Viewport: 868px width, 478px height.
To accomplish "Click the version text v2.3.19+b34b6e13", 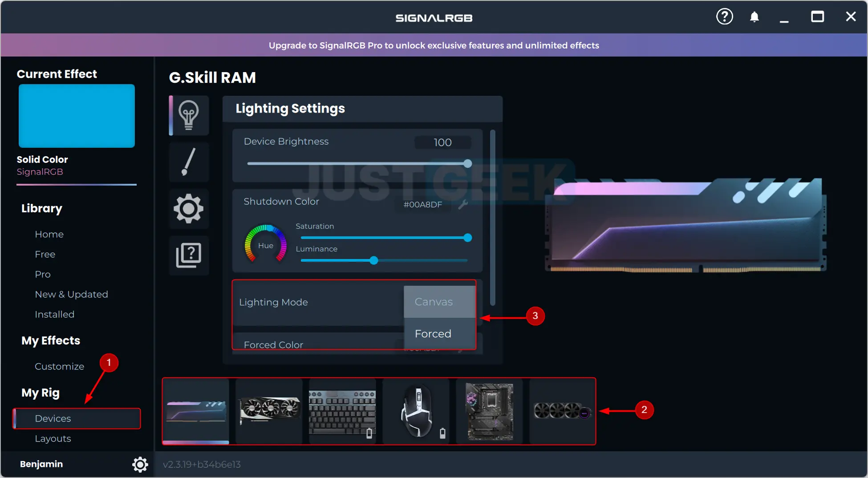I will pos(202,464).
